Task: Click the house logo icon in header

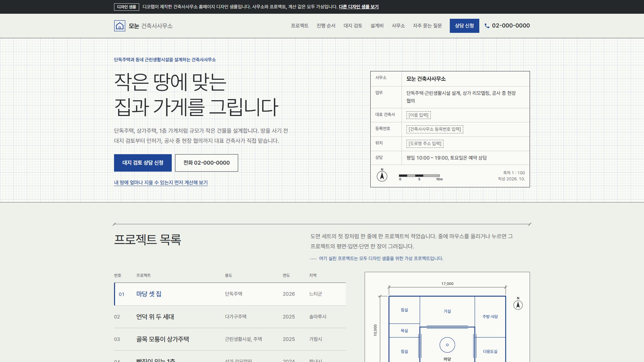Action: [120, 26]
